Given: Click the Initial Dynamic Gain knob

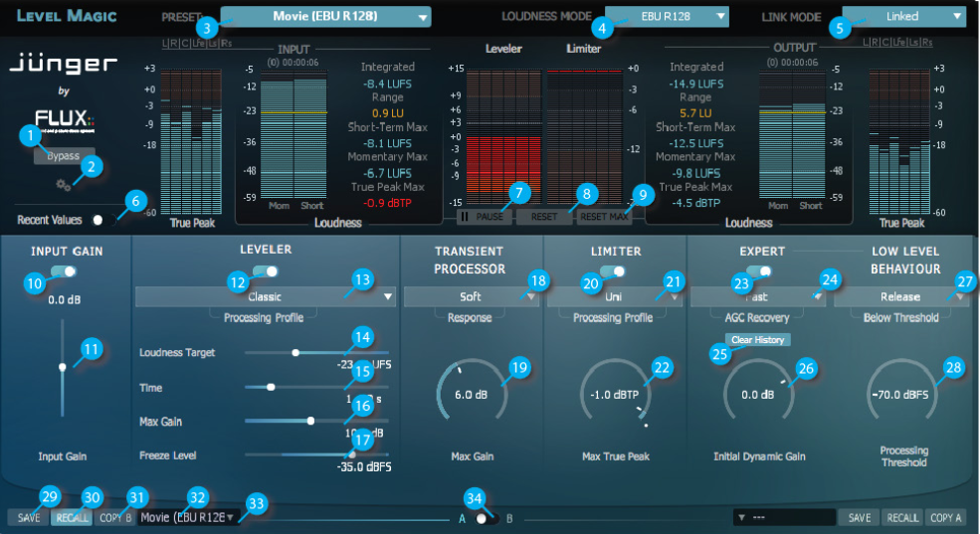Looking at the screenshot, I should coord(758,394).
